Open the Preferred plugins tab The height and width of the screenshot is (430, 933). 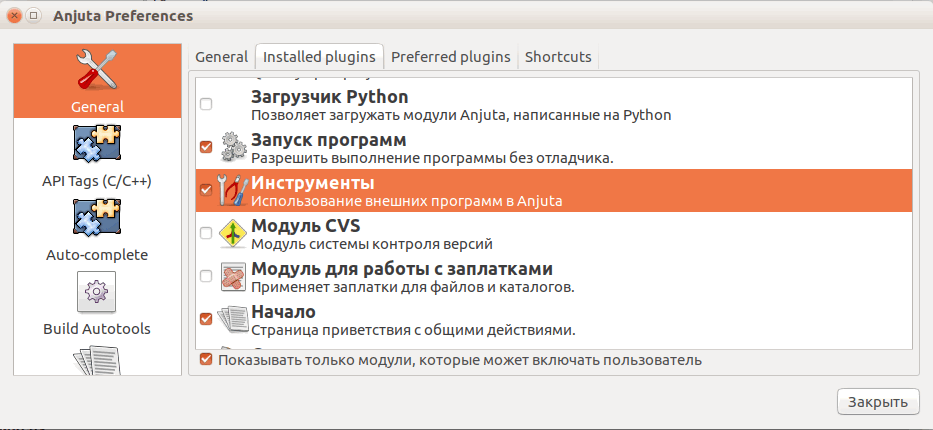pos(451,57)
